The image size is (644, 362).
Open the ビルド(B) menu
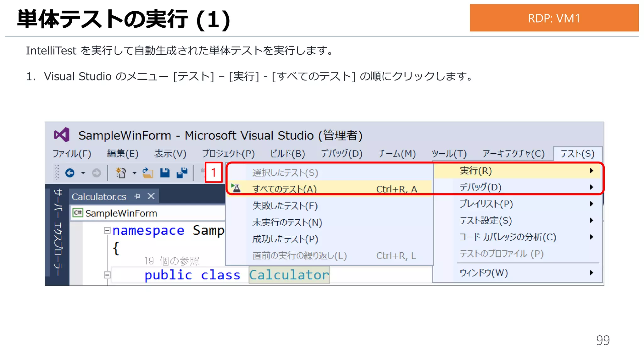pyautogui.click(x=287, y=154)
